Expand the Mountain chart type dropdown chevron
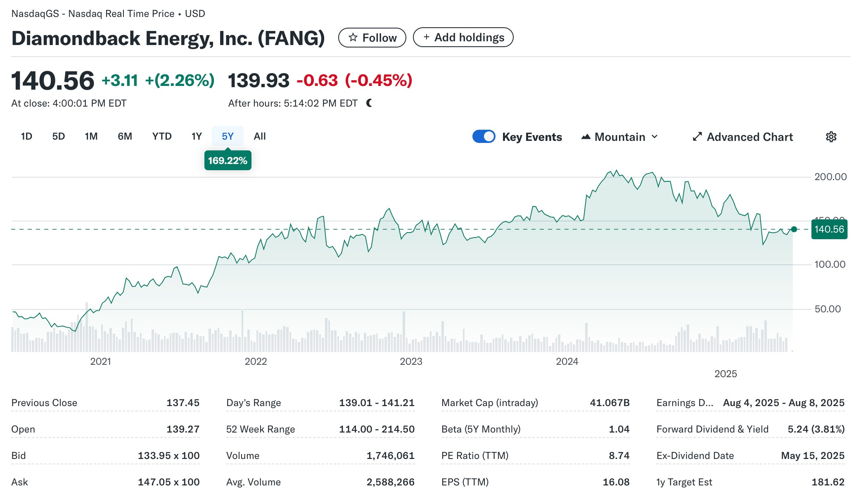The image size is (868, 504). 655,137
